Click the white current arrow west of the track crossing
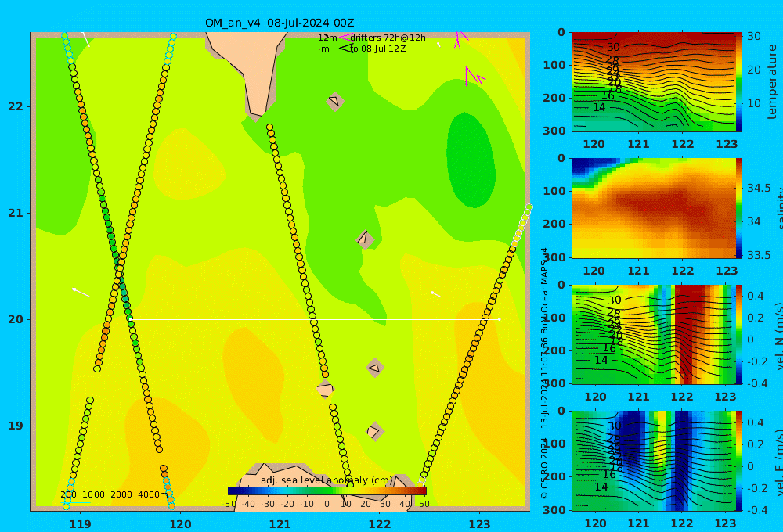Screen dimensions: 783x532 (81, 292)
